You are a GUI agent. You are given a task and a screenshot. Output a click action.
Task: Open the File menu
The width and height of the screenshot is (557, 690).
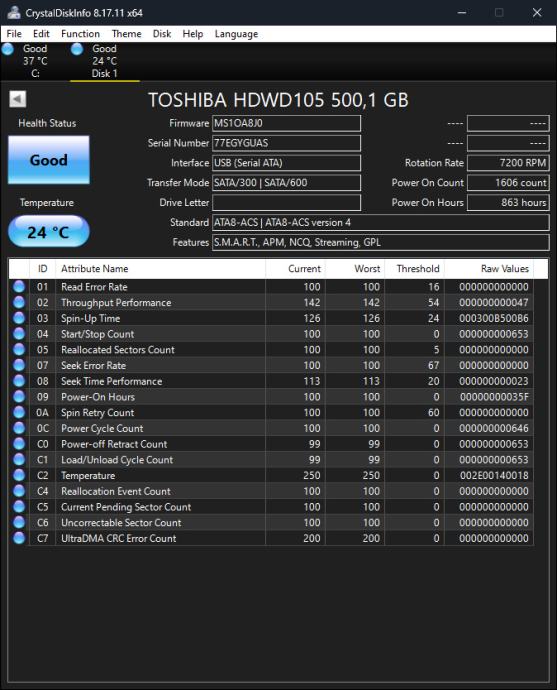[14, 34]
